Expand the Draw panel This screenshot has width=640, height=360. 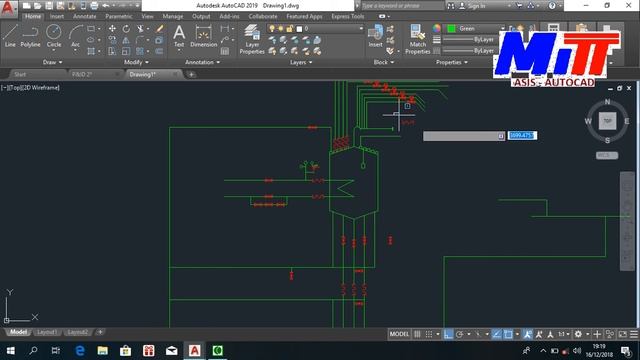coord(52,62)
